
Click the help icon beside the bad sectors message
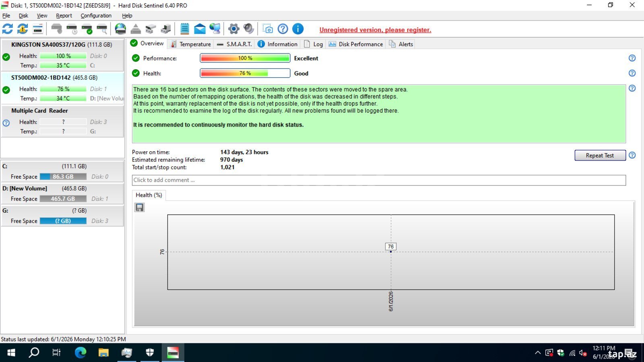coord(632,88)
